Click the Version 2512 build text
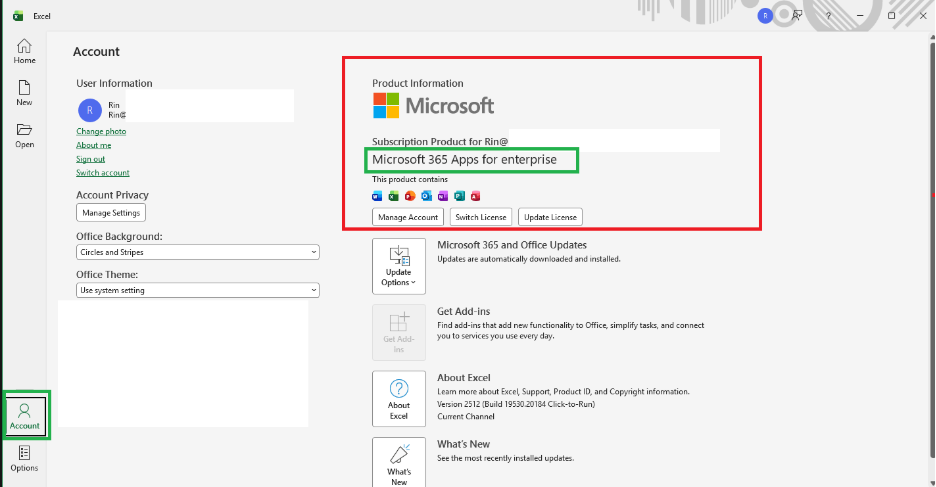 516,404
